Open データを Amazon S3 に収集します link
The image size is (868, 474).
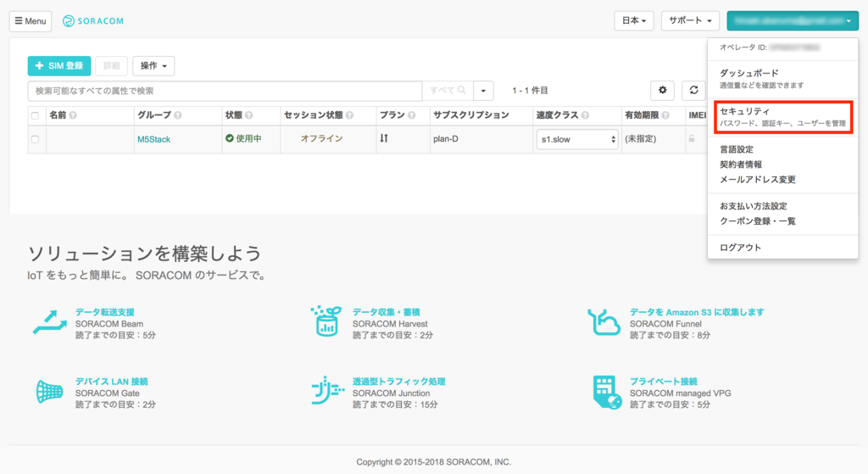(x=697, y=312)
